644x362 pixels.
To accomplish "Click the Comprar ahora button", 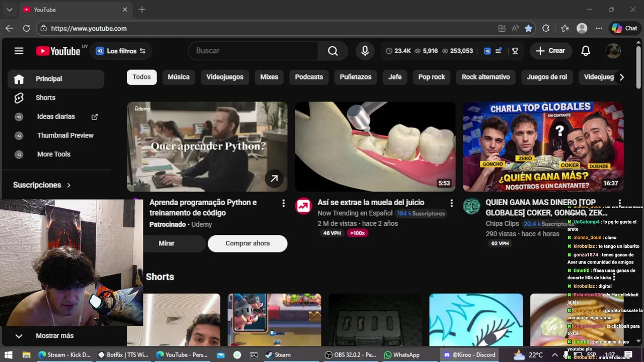I will click(x=248, y=243).
